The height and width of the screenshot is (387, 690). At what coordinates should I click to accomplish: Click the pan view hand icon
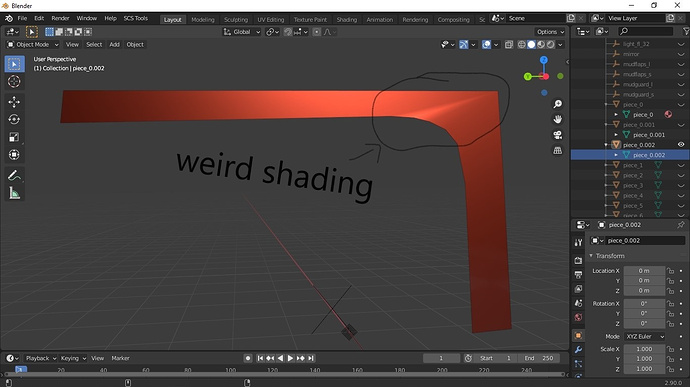(558, 119)
